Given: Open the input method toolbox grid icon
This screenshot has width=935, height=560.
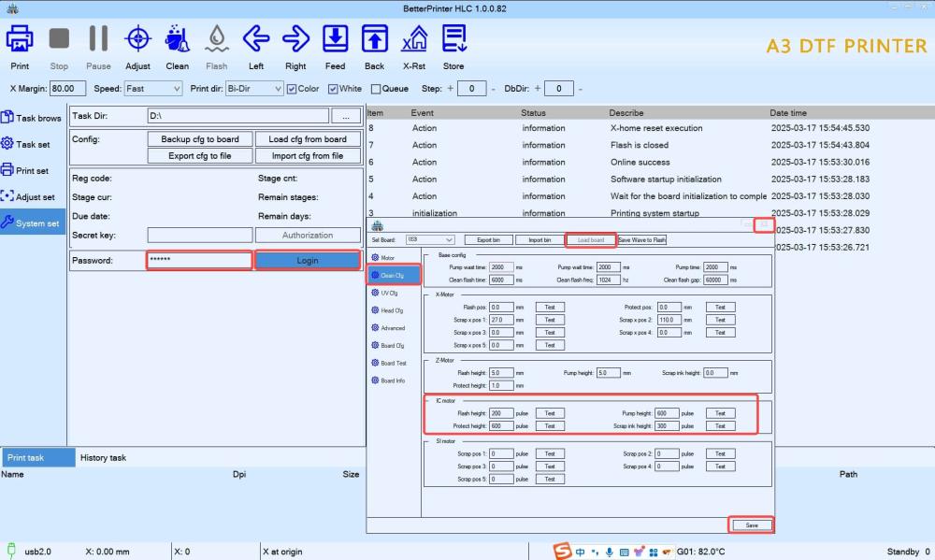Looking at the screenshot, I should (653, 553).
